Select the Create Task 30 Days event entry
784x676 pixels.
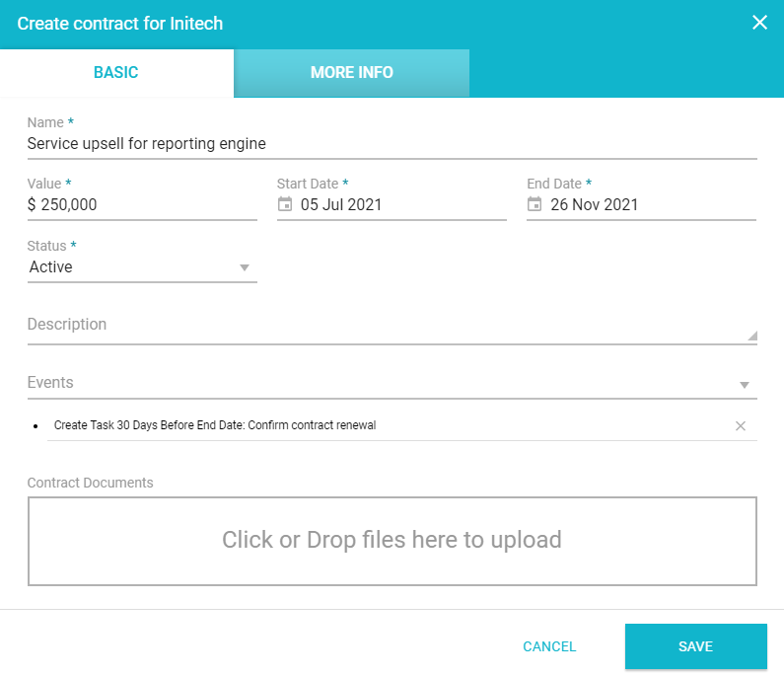(215, 426)
